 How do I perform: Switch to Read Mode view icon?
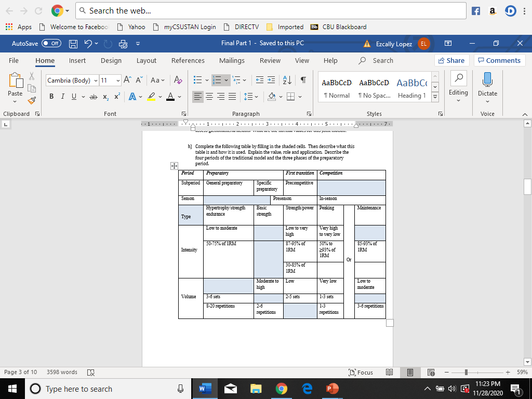389,373
